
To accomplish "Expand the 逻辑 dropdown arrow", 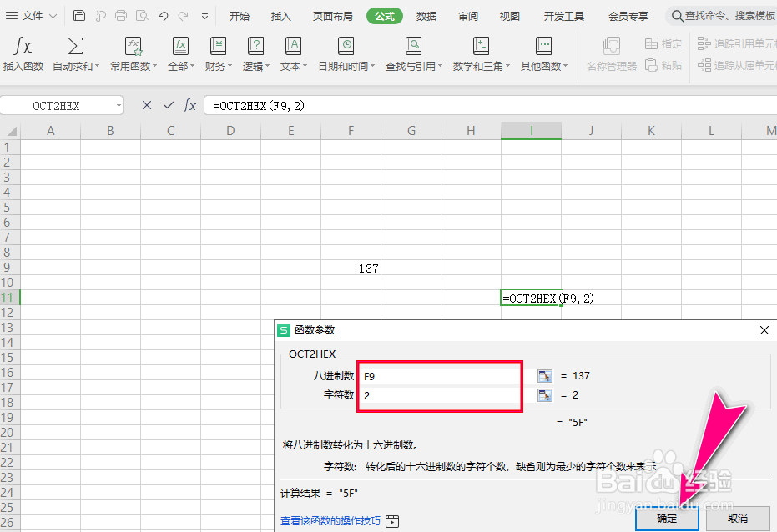I will pyautogui.click(x=268, y=66).
